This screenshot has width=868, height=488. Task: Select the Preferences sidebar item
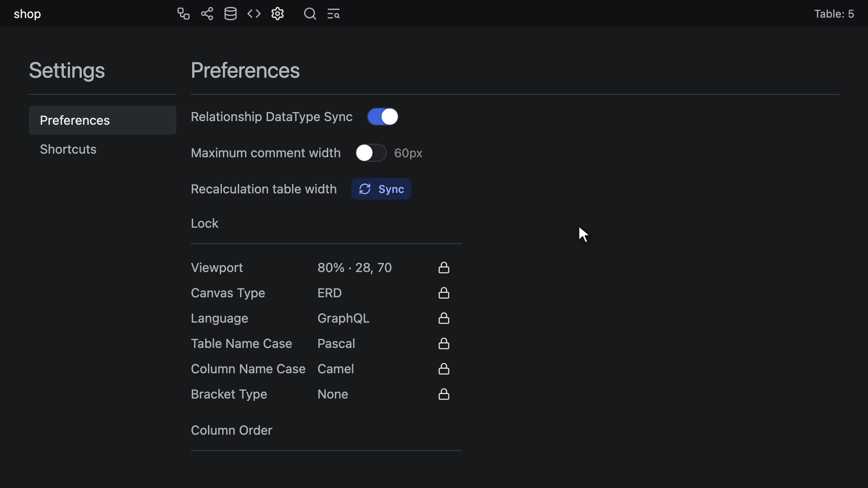pyautogui.click(x=103, y=120)
